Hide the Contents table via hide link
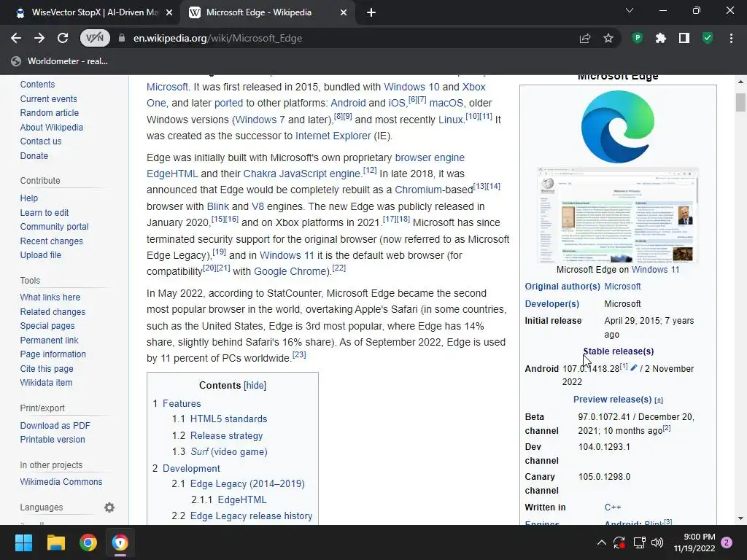The width and height of the screenshot is (747, 560). 255,385
